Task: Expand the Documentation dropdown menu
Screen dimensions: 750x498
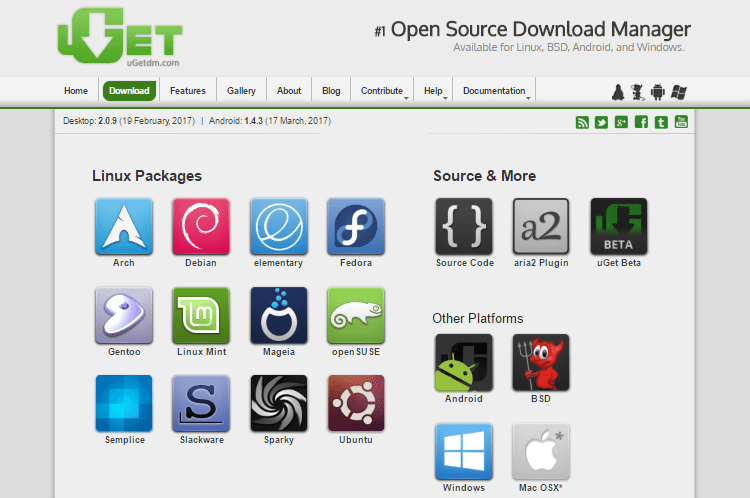Action: tap(496, 91)
